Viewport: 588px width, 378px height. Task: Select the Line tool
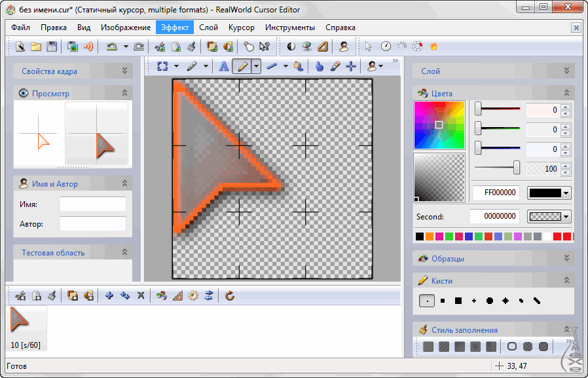(270, 66)
